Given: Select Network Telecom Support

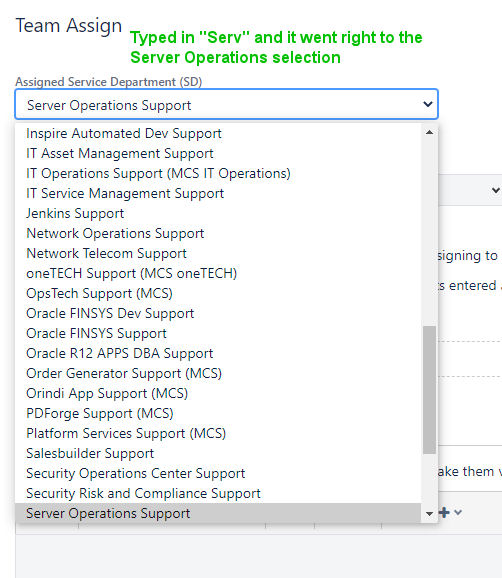Looking at the screenshot, I should click(218, 253).
